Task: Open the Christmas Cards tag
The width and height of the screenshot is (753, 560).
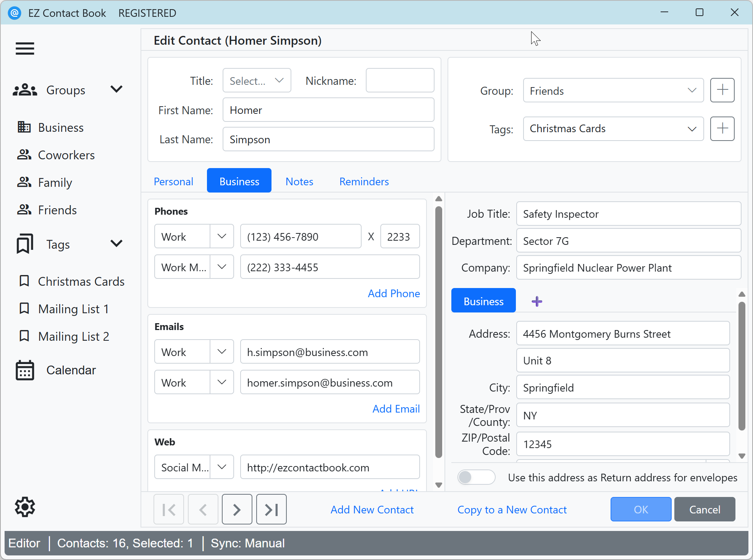Action: pos(81,281)
